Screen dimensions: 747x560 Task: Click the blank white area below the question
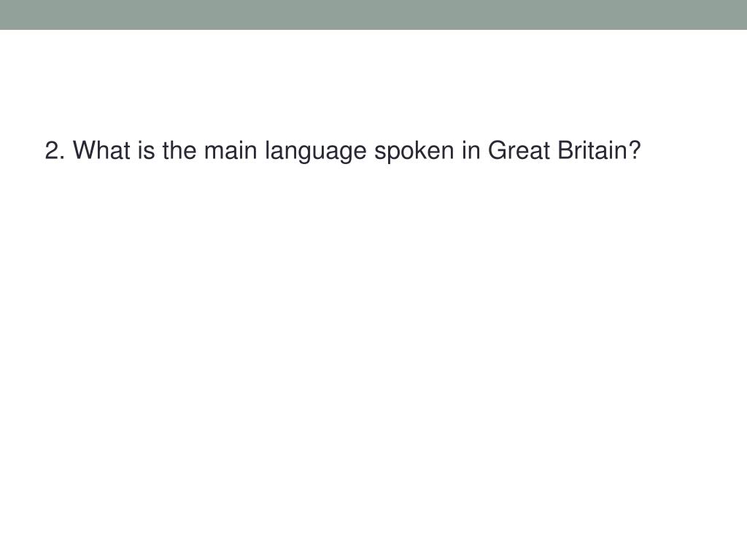[x=373, y=357]
